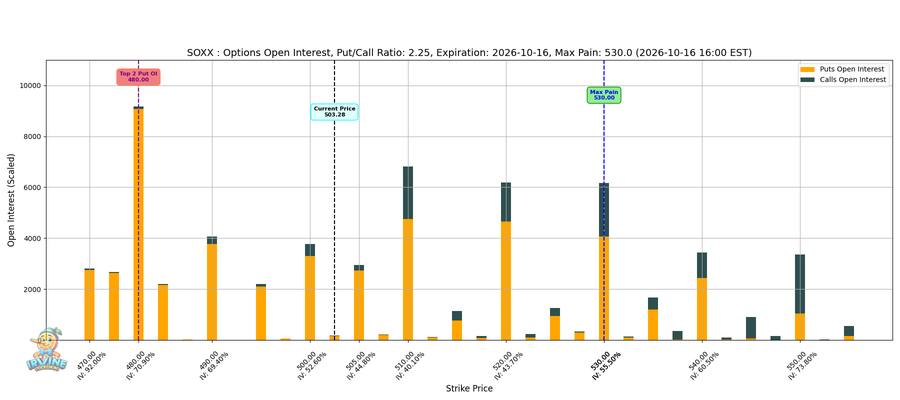Image resolution: width=900 pixels, height=400 pixels.
Task: Click the Current Price 503.28 annotation box
Action: (335, 112)
